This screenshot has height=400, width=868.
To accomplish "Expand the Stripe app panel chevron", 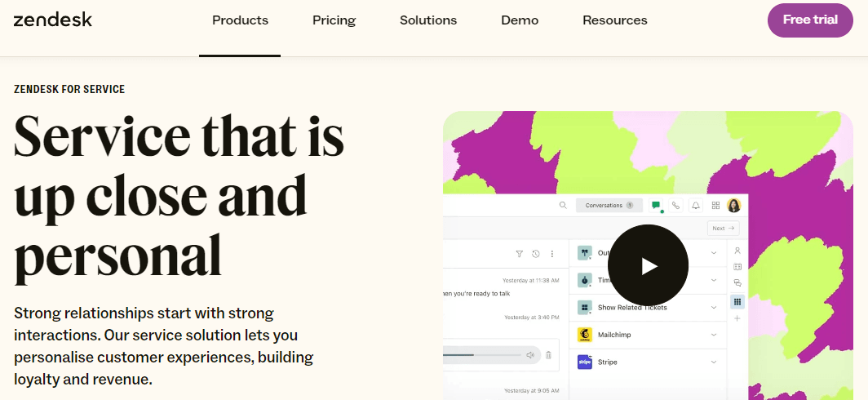I will 714,362.
